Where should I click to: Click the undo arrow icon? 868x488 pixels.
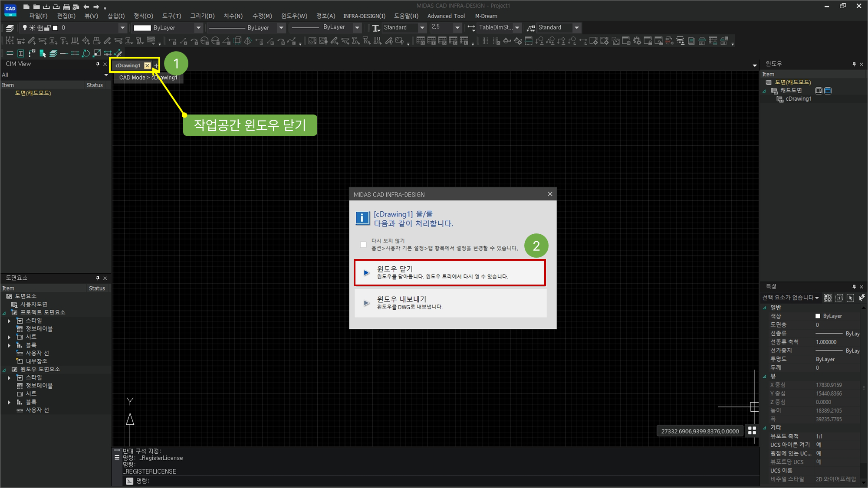coord(86,7)
